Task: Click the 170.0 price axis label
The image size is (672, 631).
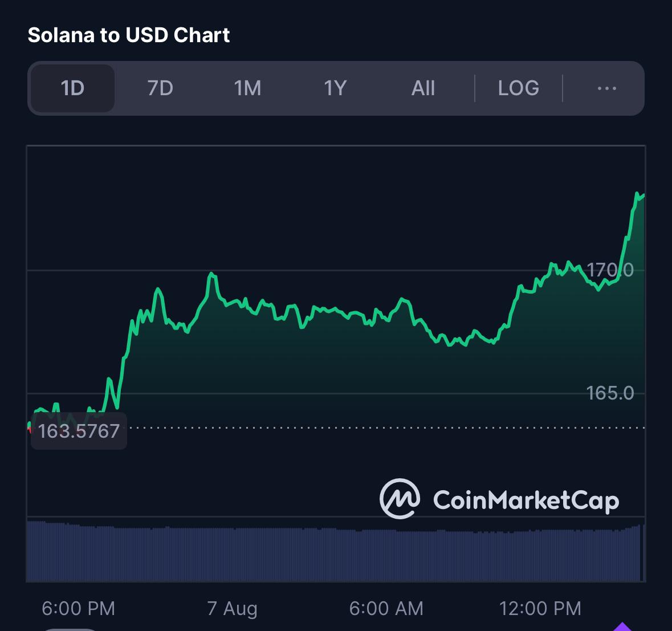Action: [609, 270]
